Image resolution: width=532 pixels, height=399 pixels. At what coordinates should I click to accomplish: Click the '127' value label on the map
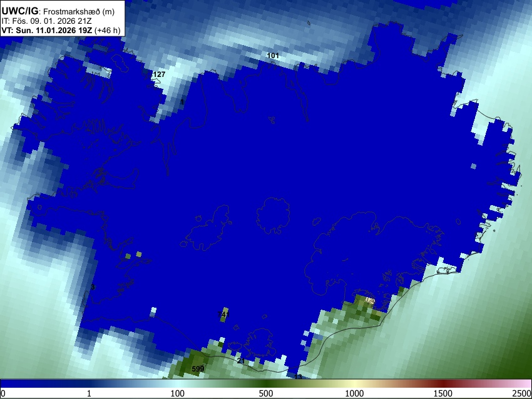(x=159, y=74)
